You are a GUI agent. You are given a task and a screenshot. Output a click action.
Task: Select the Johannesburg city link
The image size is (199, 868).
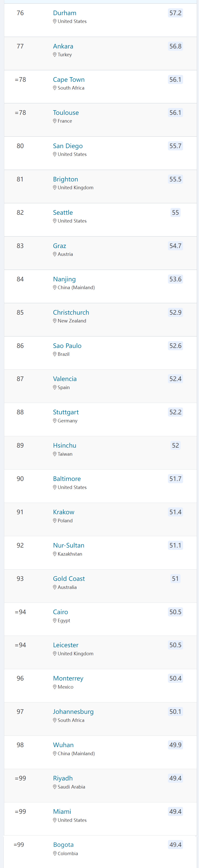73,711
